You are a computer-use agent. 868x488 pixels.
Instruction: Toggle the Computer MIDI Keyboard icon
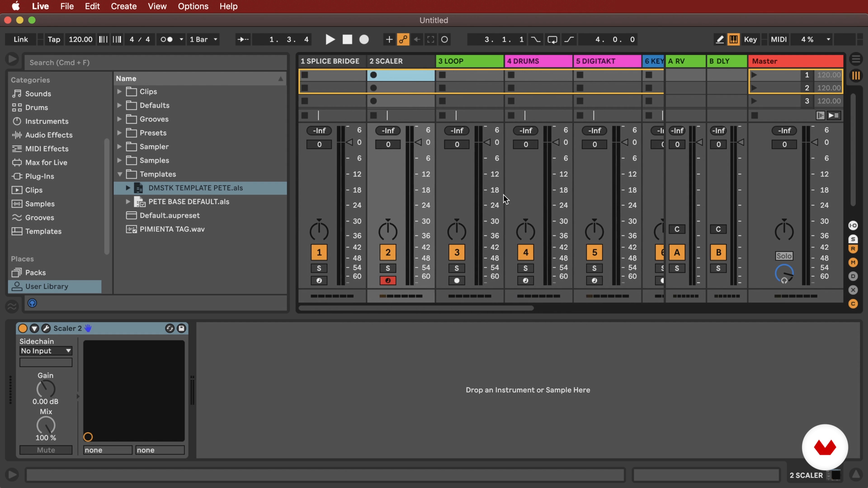[x=734, y=39]
